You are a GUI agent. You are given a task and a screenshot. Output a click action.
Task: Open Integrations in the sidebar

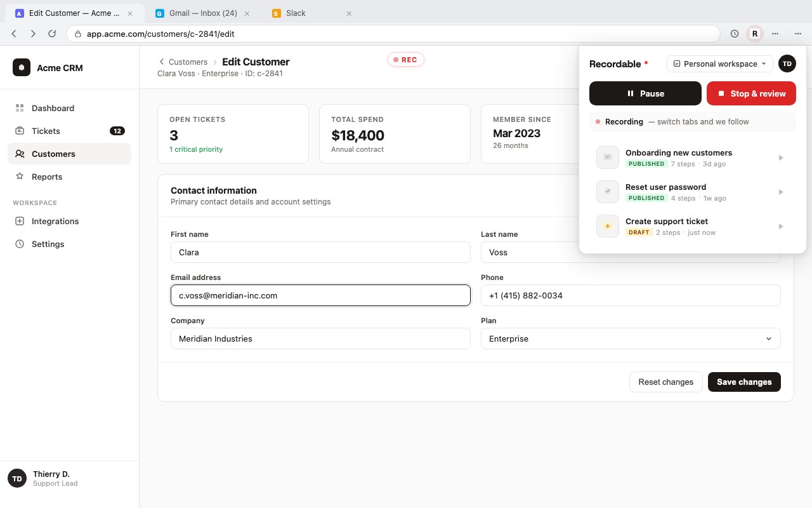69,221
